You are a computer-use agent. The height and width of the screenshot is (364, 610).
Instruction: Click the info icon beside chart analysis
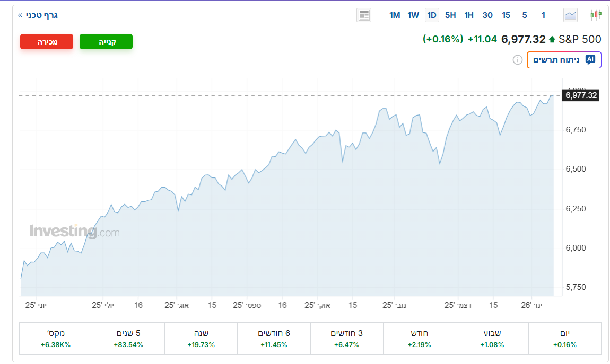click(x=517, y=60)
